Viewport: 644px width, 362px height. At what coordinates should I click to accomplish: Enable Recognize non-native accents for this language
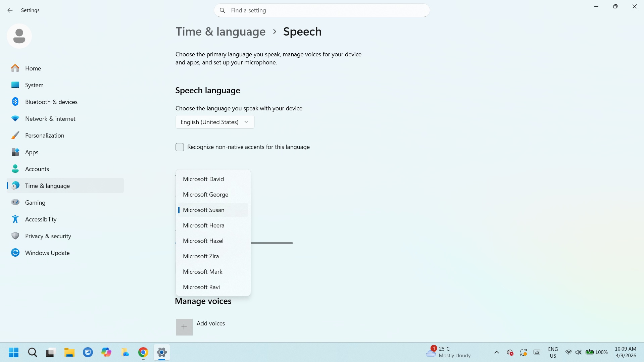click(180, 147)
